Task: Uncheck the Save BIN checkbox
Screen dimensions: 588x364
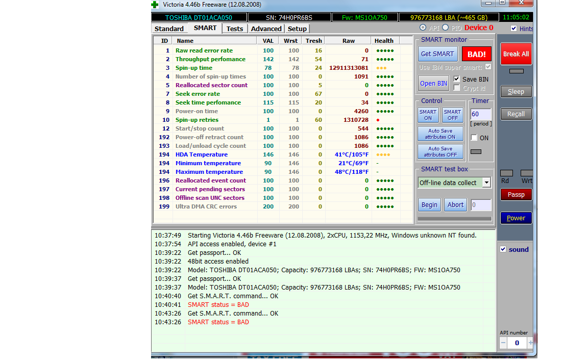Action: pyautogui.click(x=457, y=79)
